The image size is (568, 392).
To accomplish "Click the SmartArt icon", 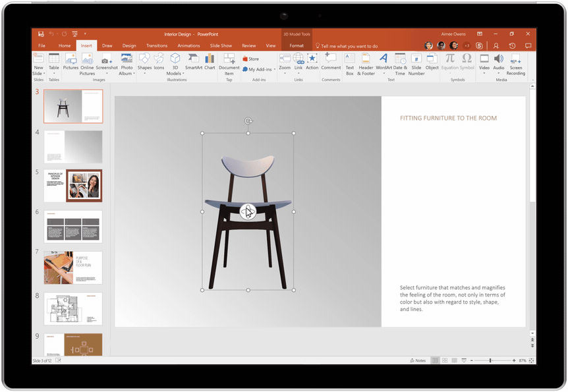I will point(194,62).
